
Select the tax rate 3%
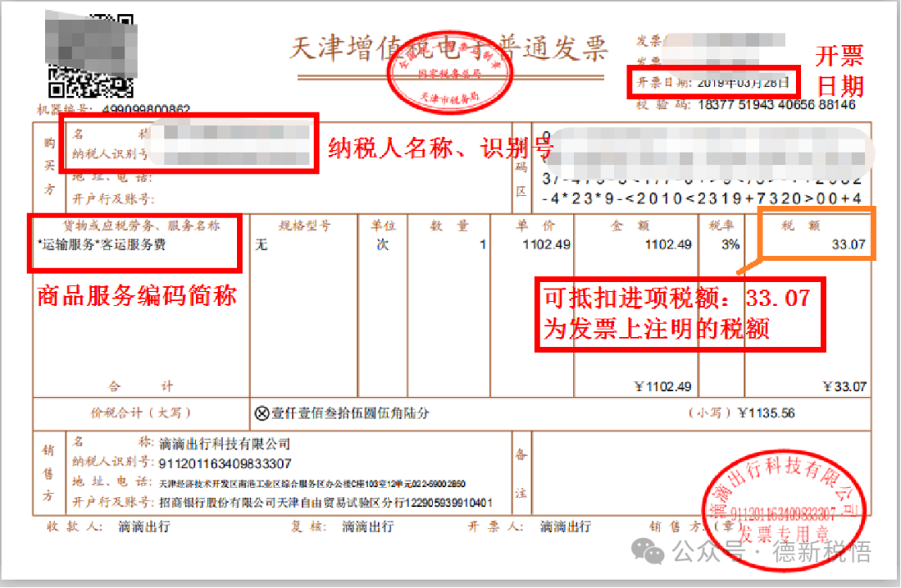[730, 244]
